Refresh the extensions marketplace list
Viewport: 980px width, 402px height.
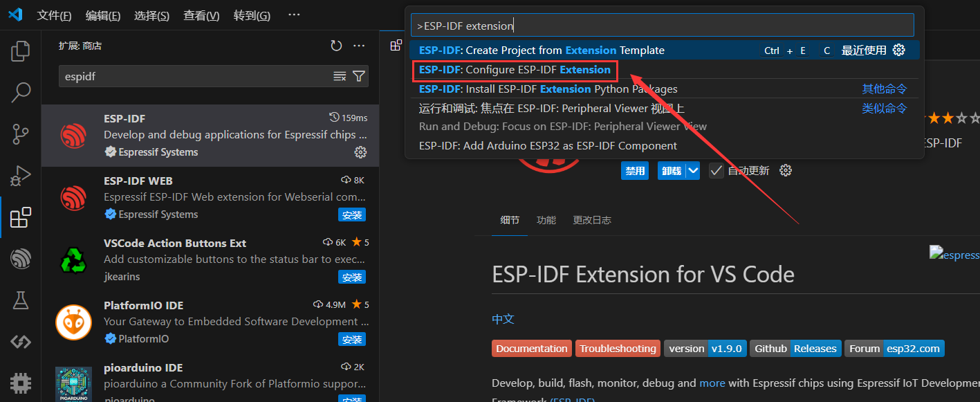336,46
